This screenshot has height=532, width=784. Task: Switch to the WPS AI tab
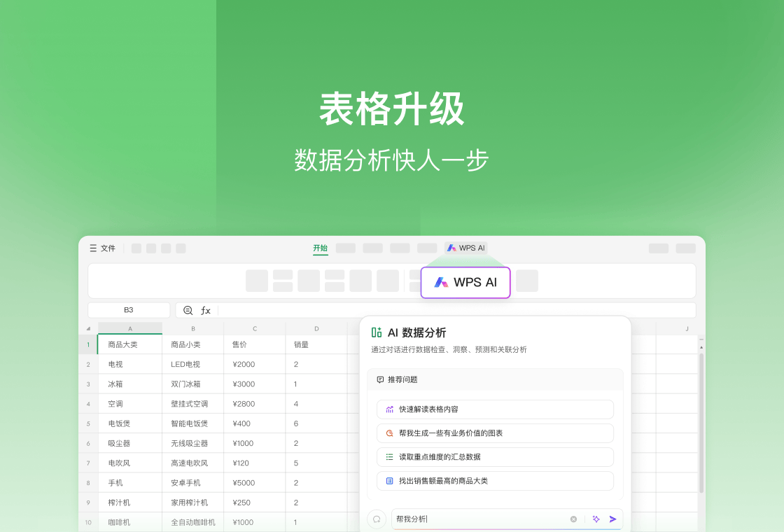click(465, 248)
